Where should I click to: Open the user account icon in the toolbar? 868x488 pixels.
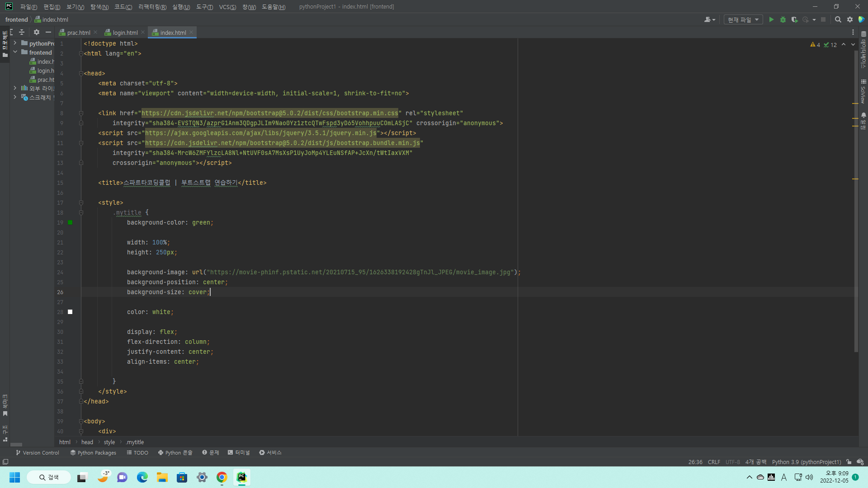710,20
